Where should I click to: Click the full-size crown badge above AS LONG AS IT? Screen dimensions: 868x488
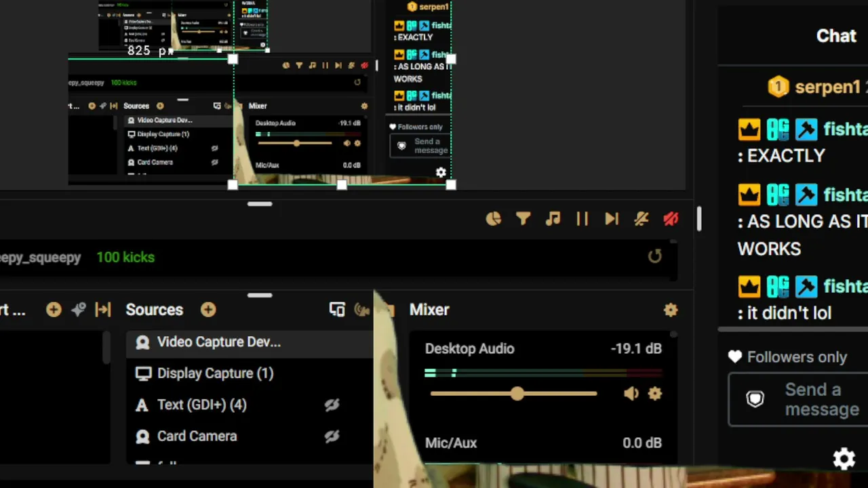749,195
